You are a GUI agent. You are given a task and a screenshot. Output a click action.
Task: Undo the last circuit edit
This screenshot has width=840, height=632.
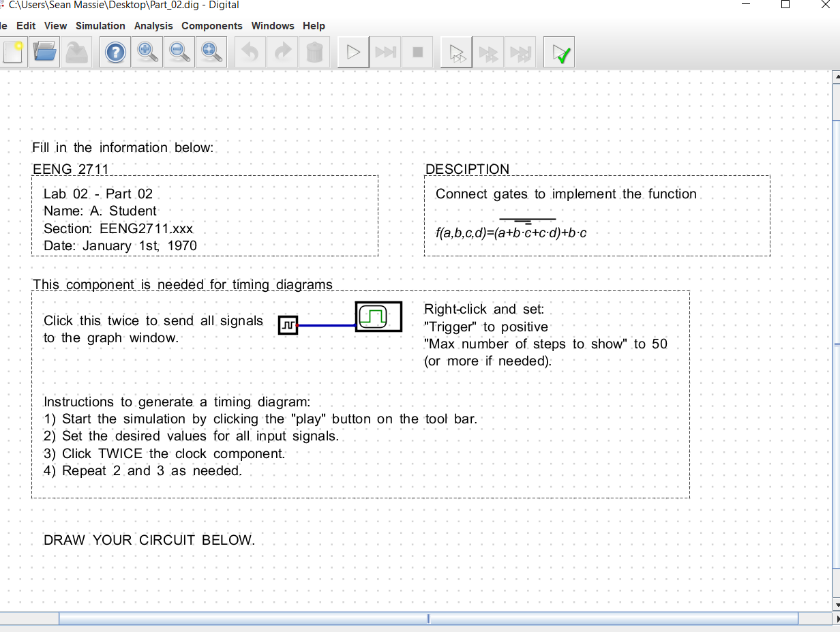pos(250,51)
